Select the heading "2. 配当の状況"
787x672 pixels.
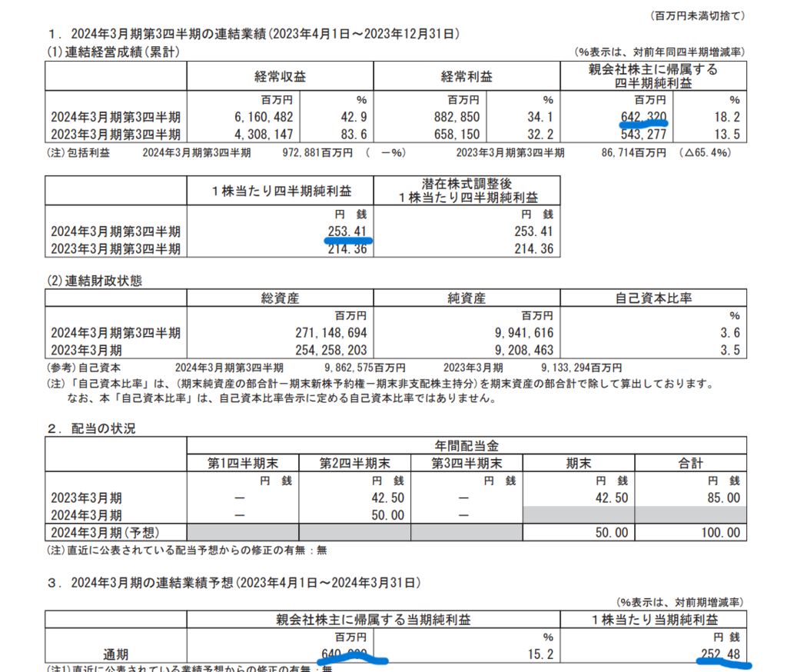point(92,428)
